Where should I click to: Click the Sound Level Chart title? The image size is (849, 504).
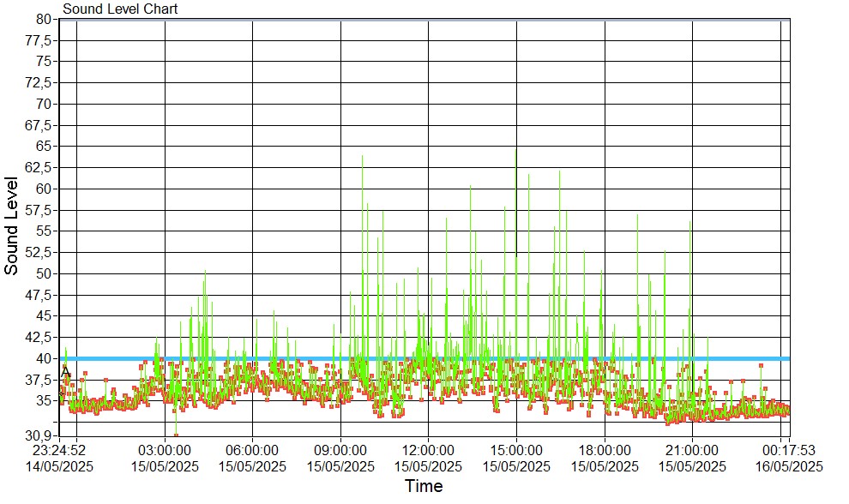point(120,9)
